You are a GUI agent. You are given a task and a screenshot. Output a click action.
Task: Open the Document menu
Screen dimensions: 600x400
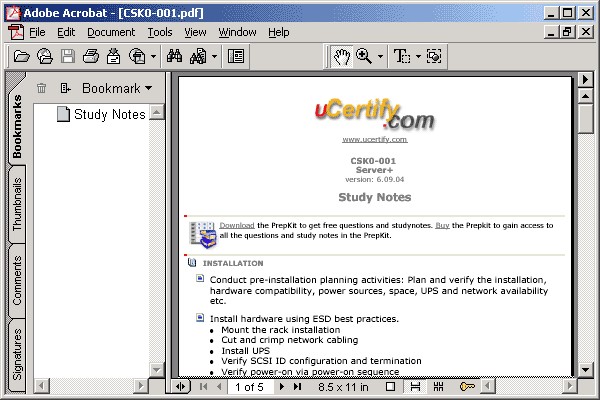click(x=110, y=32)
